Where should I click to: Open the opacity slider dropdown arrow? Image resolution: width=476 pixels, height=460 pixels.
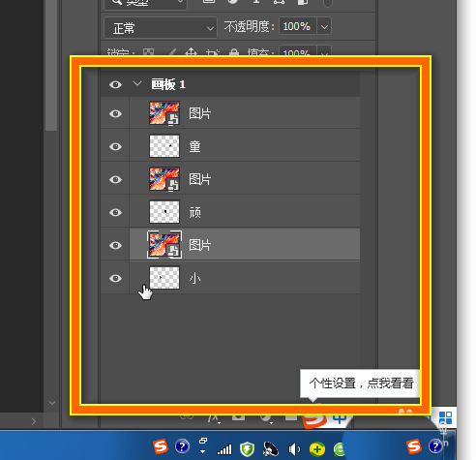pos(324,27)
